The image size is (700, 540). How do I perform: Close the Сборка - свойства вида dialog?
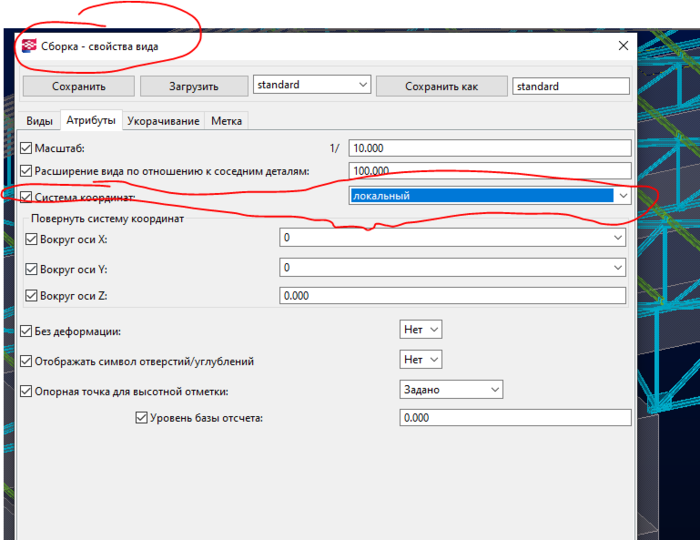[x=623, y=46]
